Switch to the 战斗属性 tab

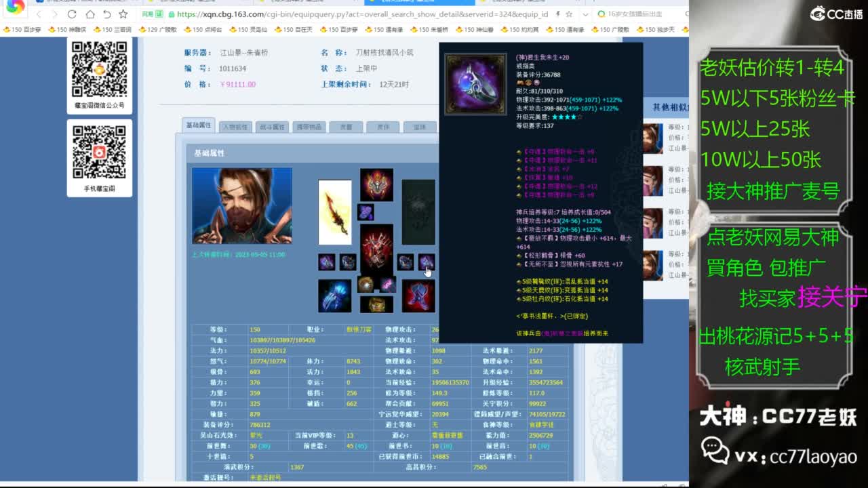coord(272,127)
